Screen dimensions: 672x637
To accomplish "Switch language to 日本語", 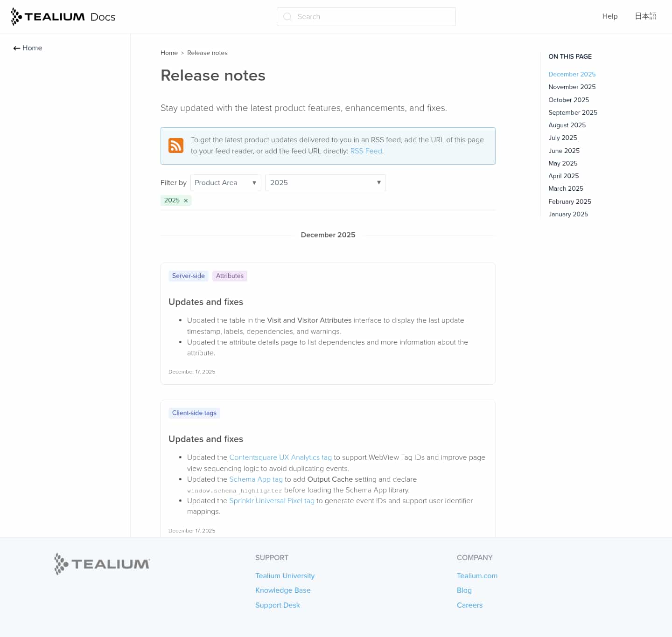I will 645,16.
